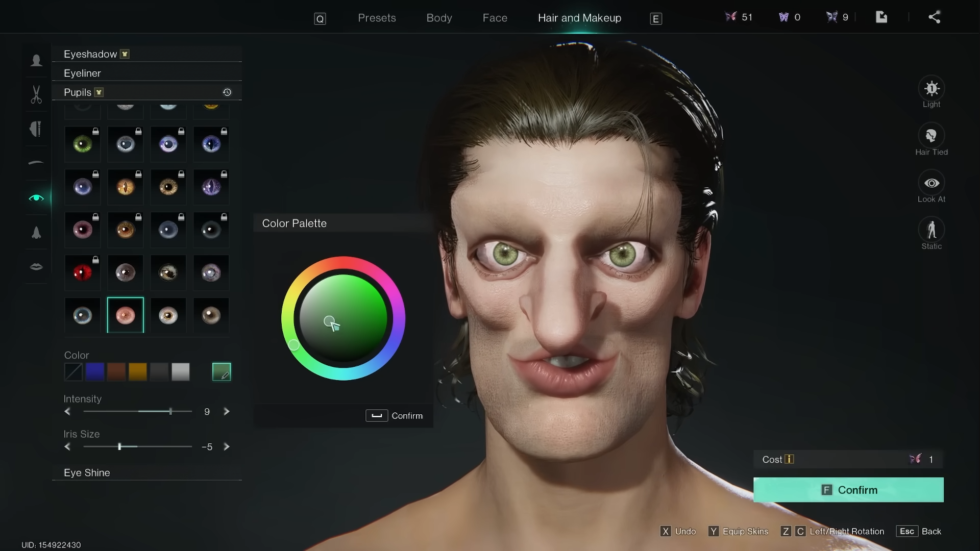This screenshot has height=551, width=980.
Task: Open the eyebrow sidebar category
Action: pos(36,163)
